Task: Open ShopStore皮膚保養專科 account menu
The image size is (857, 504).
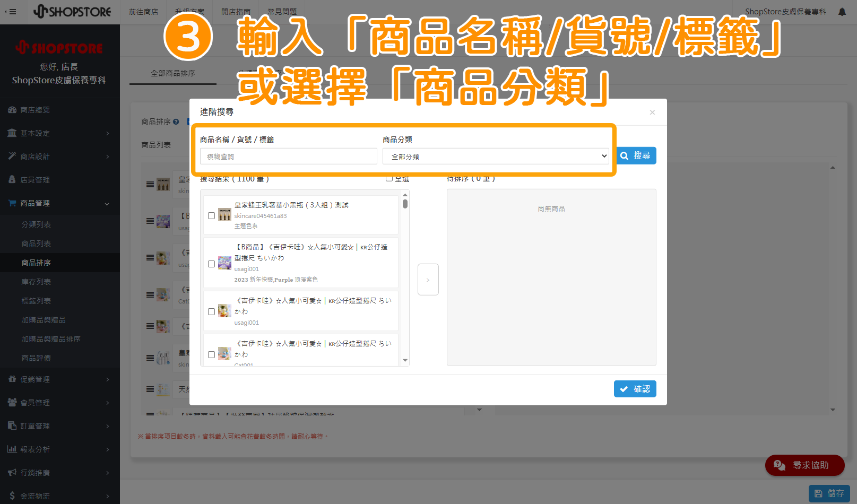Action: coord(785,12)
